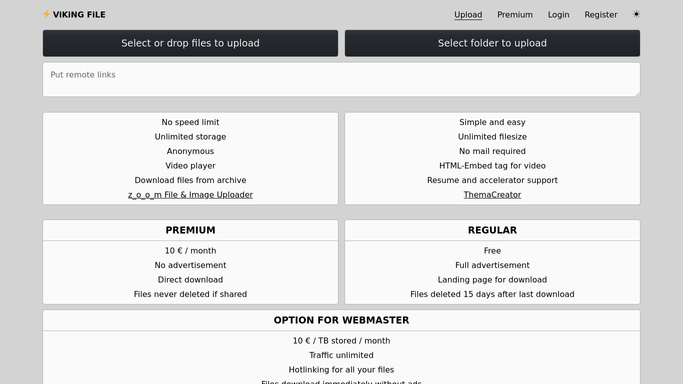This screenshot has width=683, height=384.
Task: Click the VIKING FILE home title
Action: pos(79,15)
